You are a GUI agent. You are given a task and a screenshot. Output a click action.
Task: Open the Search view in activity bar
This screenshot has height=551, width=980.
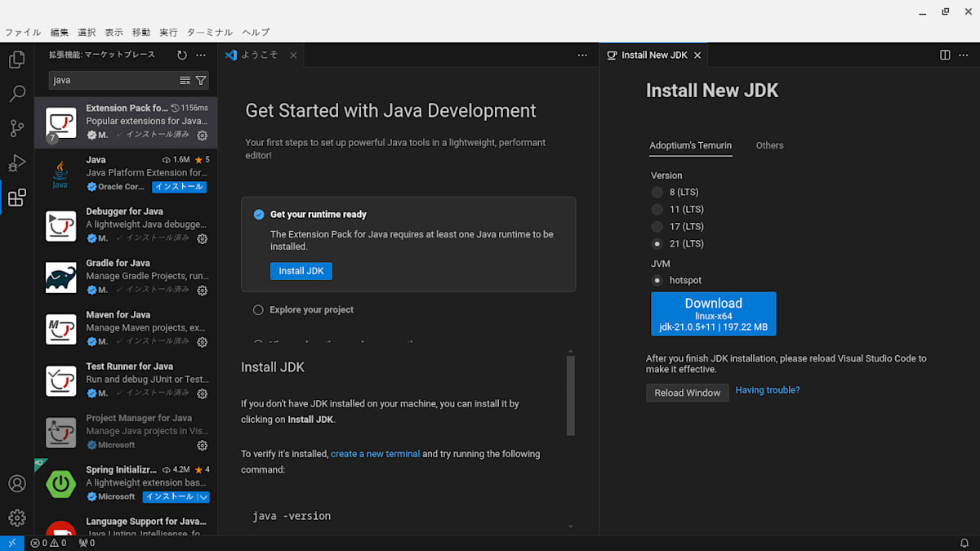[x=16, y=94]
